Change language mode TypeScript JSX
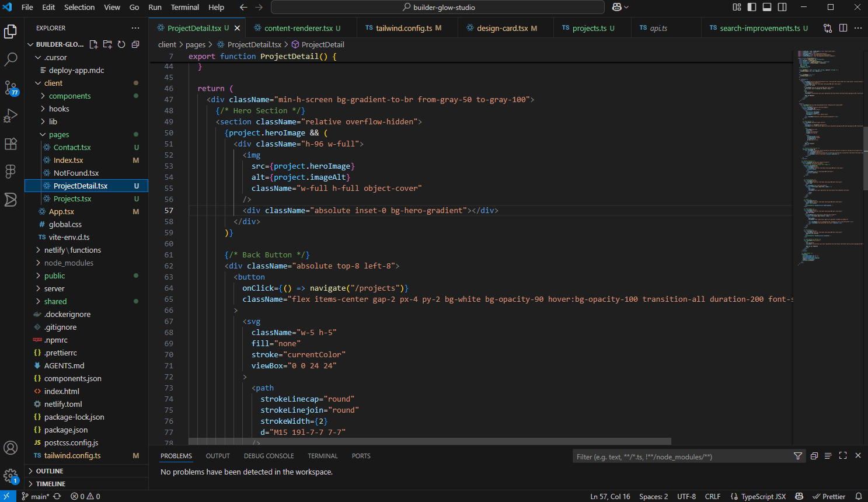 (764, 496)
